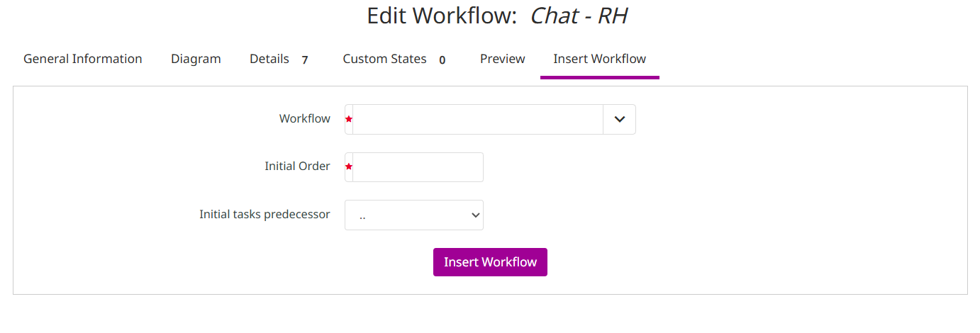Click the Custom States count badge 0
Viewport: 980px width, 333px height.
442,60
